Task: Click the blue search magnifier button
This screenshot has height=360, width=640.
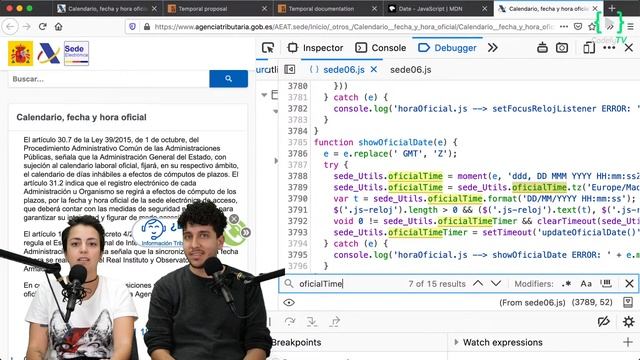Action: click(229, 79)
